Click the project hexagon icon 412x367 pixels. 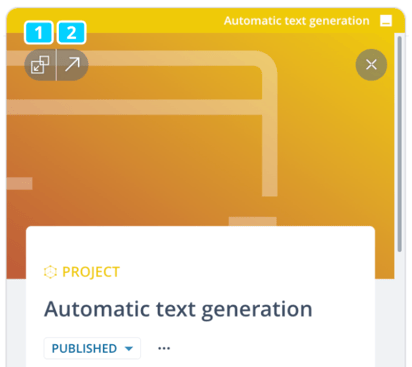(50, 272)
